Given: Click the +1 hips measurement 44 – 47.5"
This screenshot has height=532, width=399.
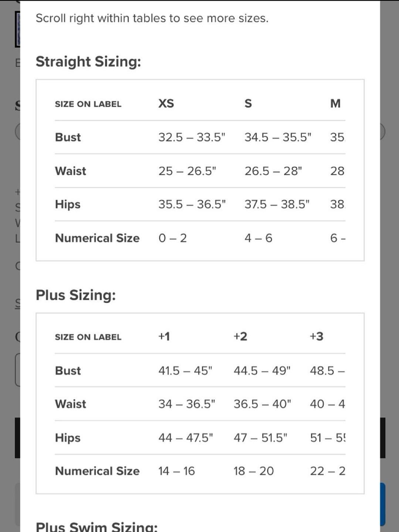Looking at the screenshot, I should [x=185, y=438].
